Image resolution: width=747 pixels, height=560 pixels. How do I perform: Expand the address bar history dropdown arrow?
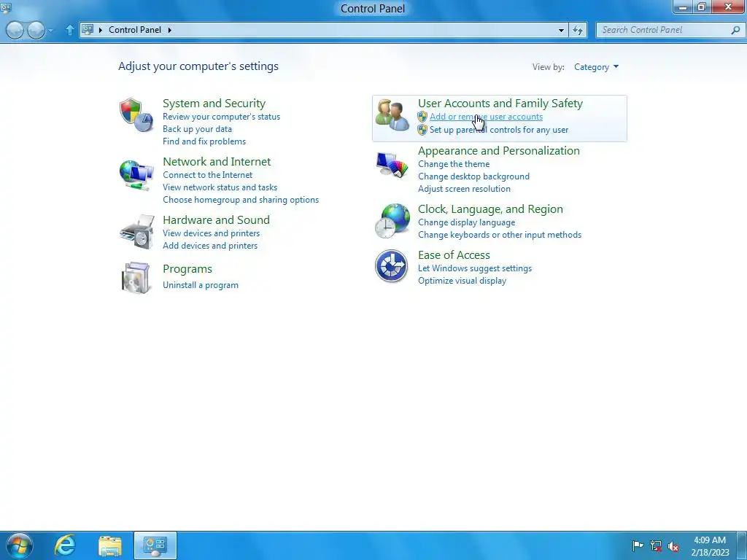[561, 30]
